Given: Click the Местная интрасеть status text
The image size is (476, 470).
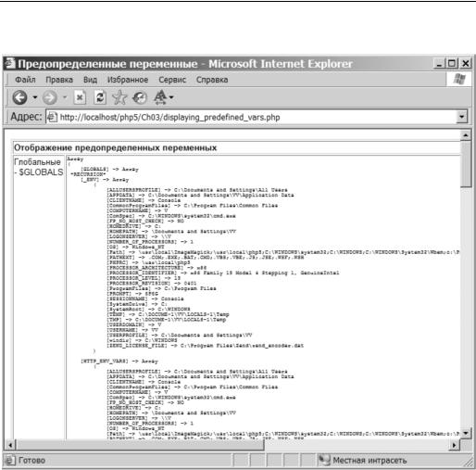Looking at the screenshot, I should coord(370,461).
